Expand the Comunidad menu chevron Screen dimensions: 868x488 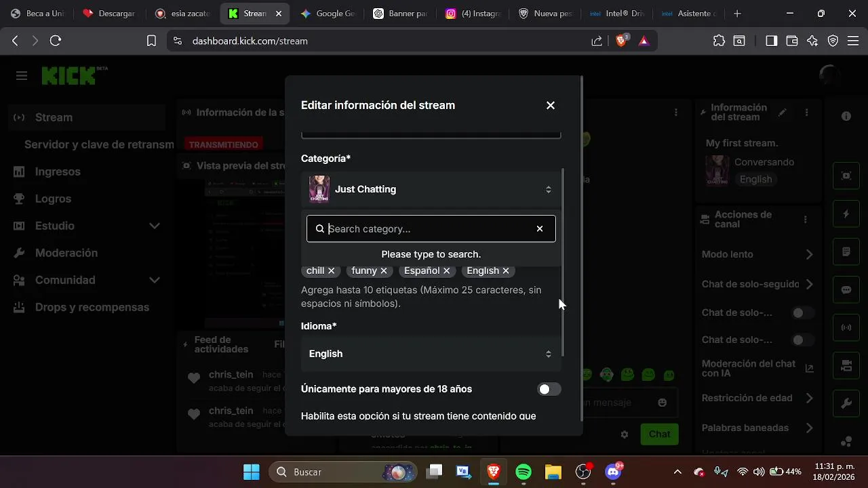155,280
